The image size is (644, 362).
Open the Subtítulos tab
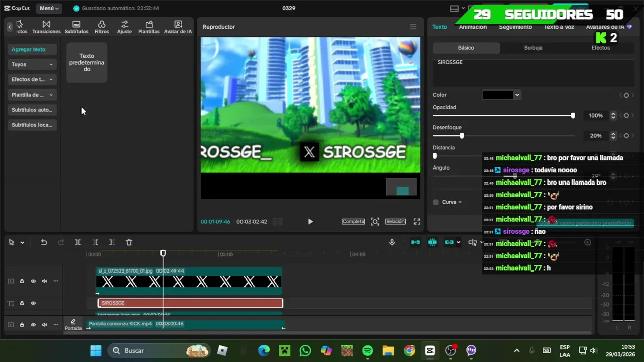[x=76, y=27]
